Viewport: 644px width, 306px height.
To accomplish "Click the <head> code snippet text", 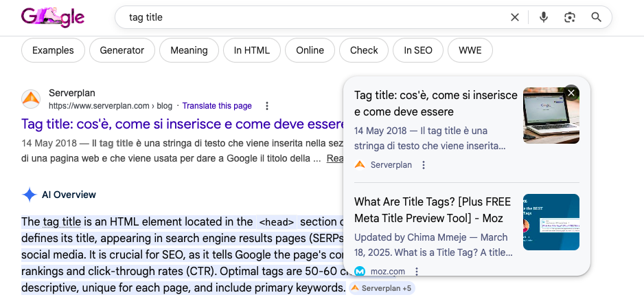I will coord(277,223).
